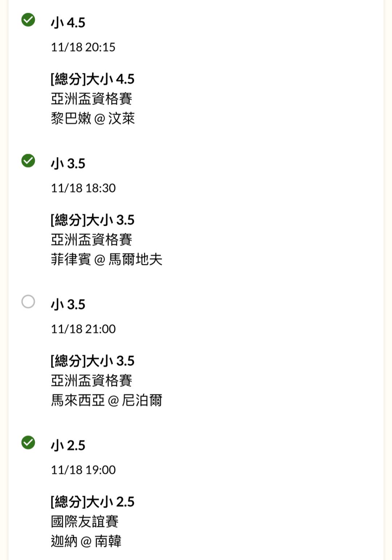Click the 11/18 20:15 match time
This screenshot has width=392, height=560.
click(83, 47)
